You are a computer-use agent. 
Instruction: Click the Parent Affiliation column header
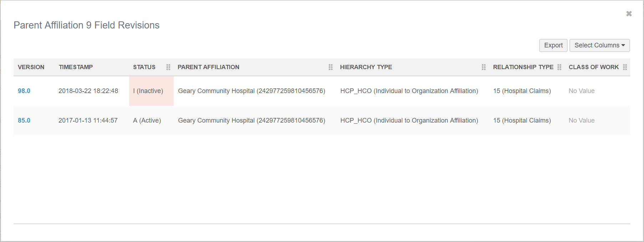pyautogui.click(x=208, y=67)
